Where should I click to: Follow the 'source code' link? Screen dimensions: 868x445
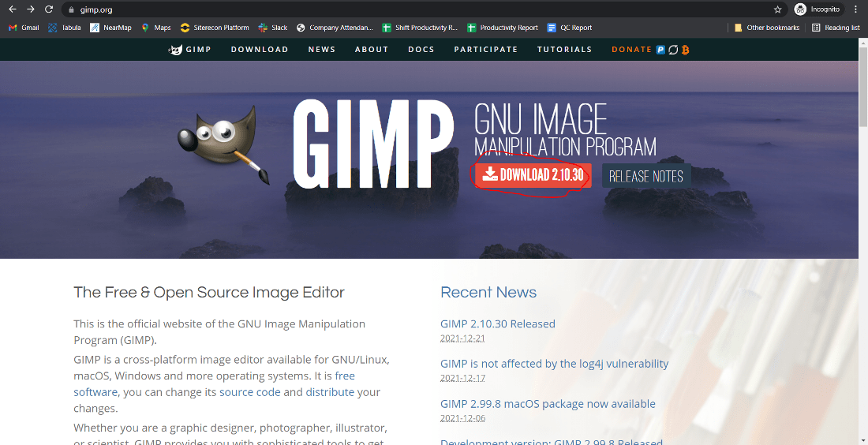[249, 392]
